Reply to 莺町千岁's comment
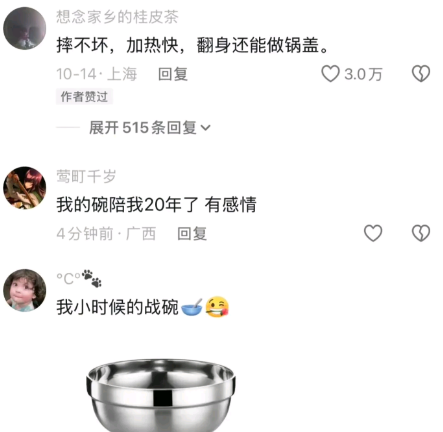 coord(192,233)
